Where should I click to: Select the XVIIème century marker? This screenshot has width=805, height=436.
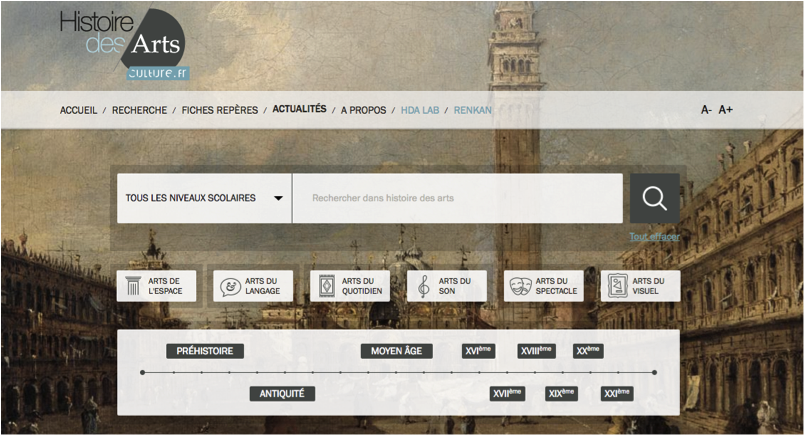click(x=507, y=394)
